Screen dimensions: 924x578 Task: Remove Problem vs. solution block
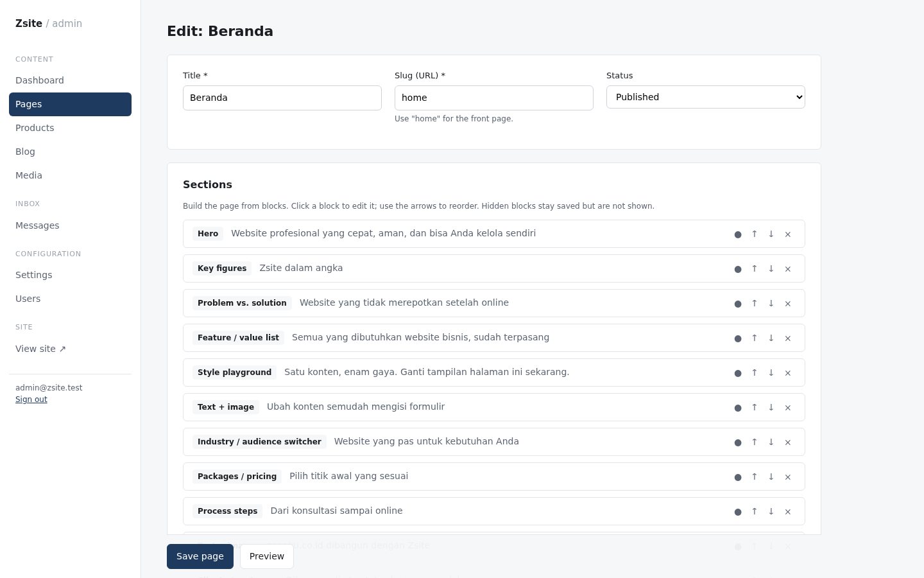(788, 303)
